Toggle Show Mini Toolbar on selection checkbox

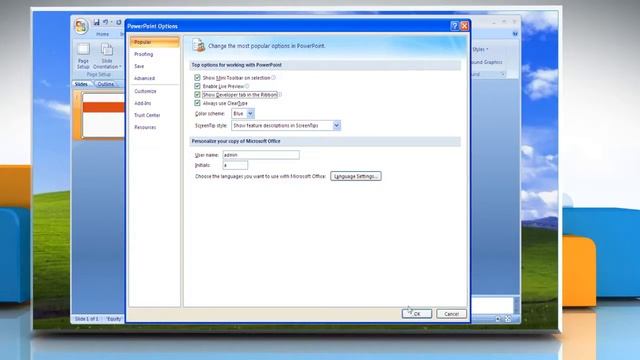[x=198, y=78]
